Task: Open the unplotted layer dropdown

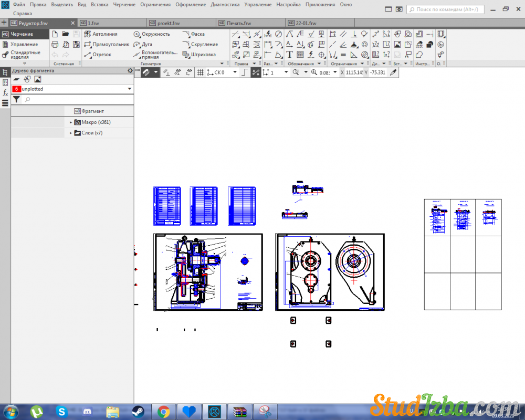Action: pos(129,89)
